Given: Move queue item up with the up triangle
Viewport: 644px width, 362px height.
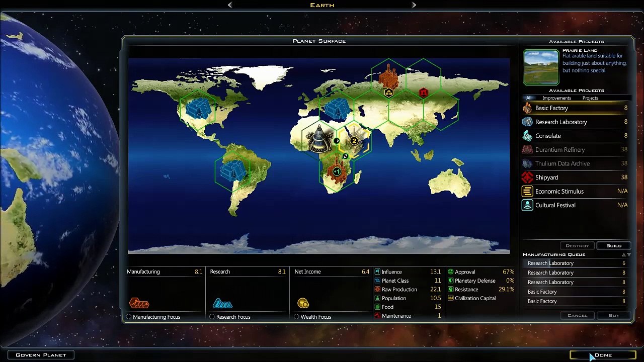Looking at the screenshot, I should coord(624,255).
